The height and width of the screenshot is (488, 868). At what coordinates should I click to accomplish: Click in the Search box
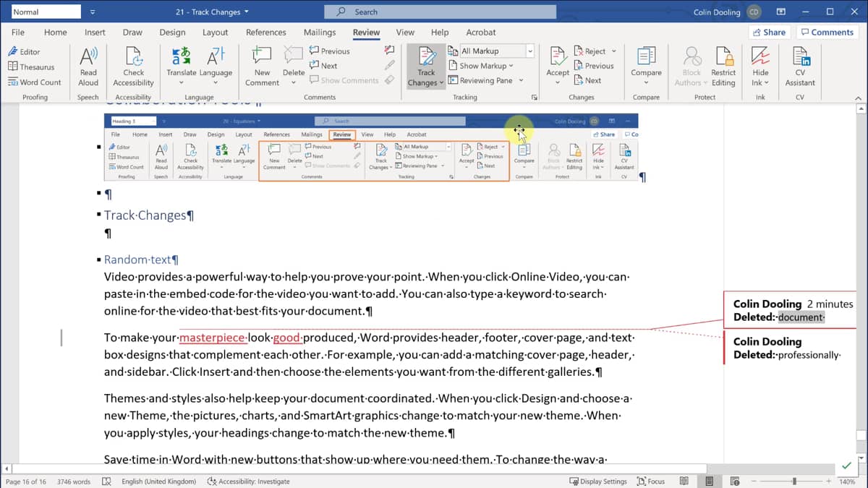[440, 12]
